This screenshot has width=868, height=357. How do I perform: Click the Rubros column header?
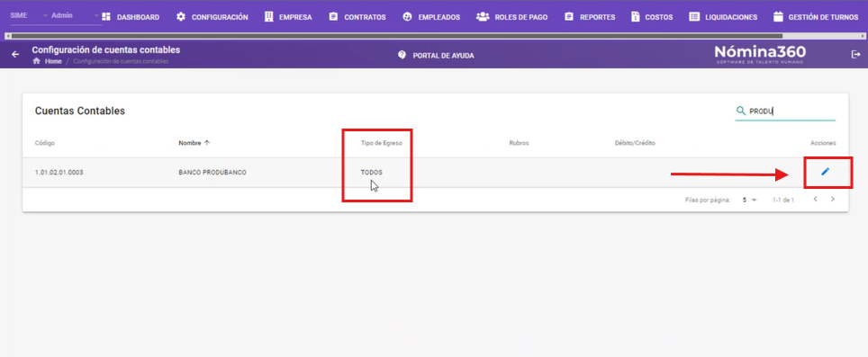pos(519,143)
